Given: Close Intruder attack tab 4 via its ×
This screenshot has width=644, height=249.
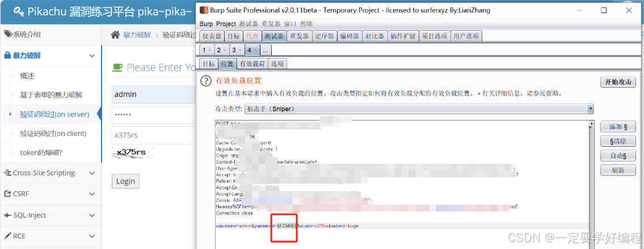Looking at the screenshot, I should [x=255, y=50].
